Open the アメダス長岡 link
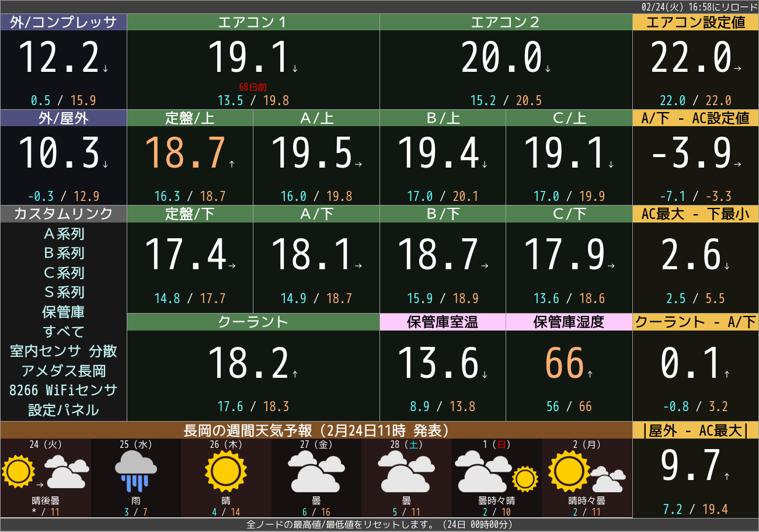 pyautogui.click(x=63, y=371)
